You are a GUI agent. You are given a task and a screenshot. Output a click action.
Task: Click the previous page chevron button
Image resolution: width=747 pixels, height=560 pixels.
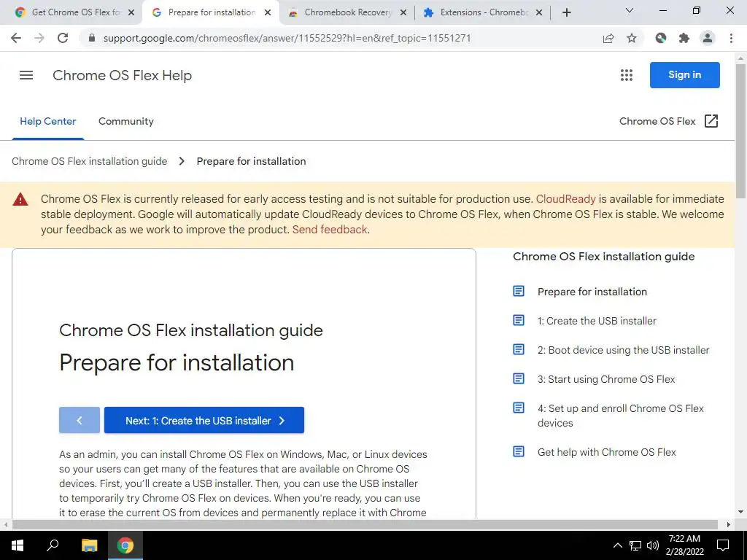[80, 420]
